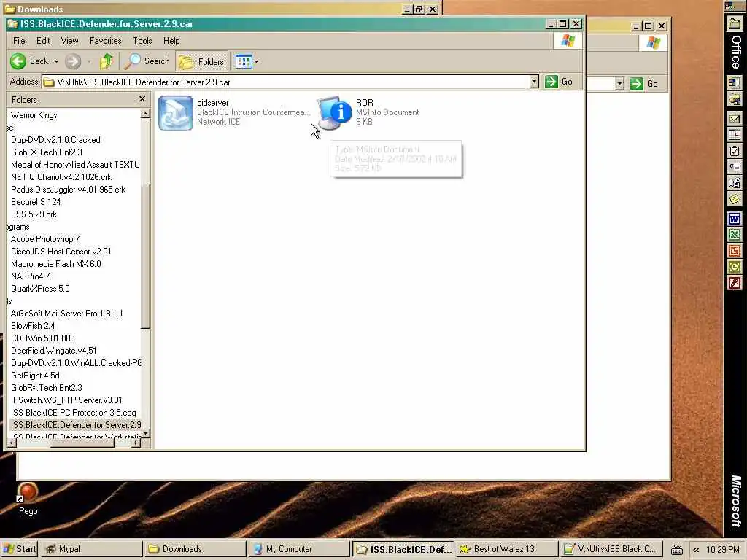Click the Views toolbar icon
Screen dimensions: 747x560
pos(244,61)
